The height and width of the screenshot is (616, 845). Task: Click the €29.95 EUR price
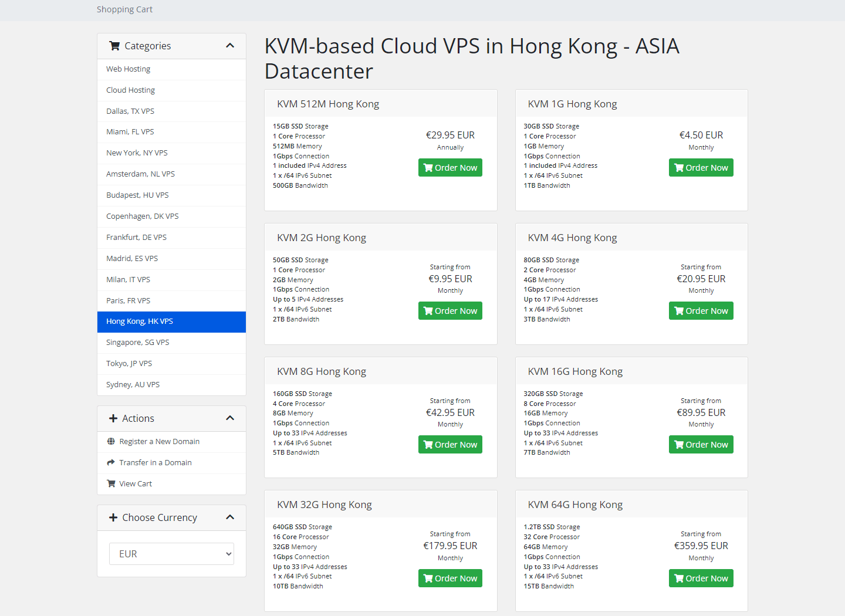[x=450, y=135]
